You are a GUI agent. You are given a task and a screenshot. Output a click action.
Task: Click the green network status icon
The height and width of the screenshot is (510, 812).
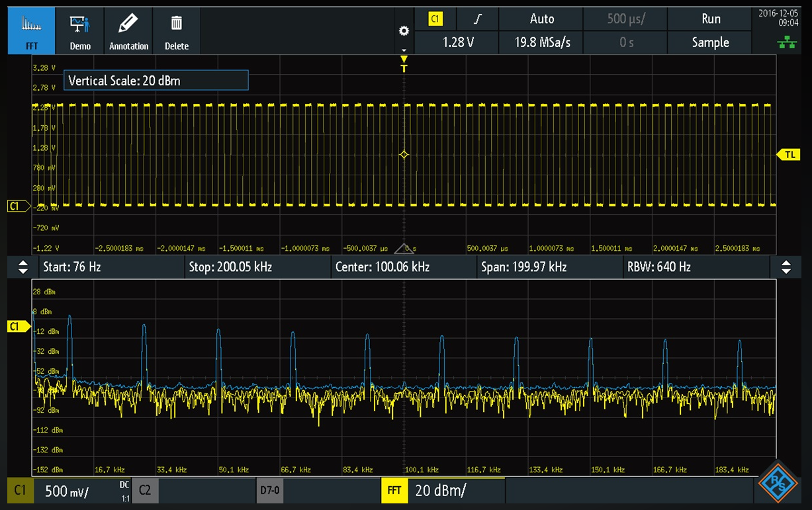786,43
